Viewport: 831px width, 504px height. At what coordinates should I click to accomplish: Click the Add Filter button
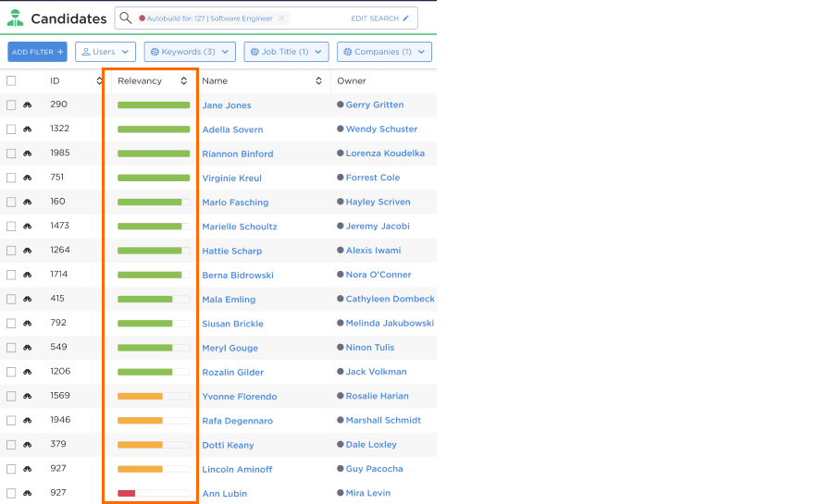click(37, 52)
